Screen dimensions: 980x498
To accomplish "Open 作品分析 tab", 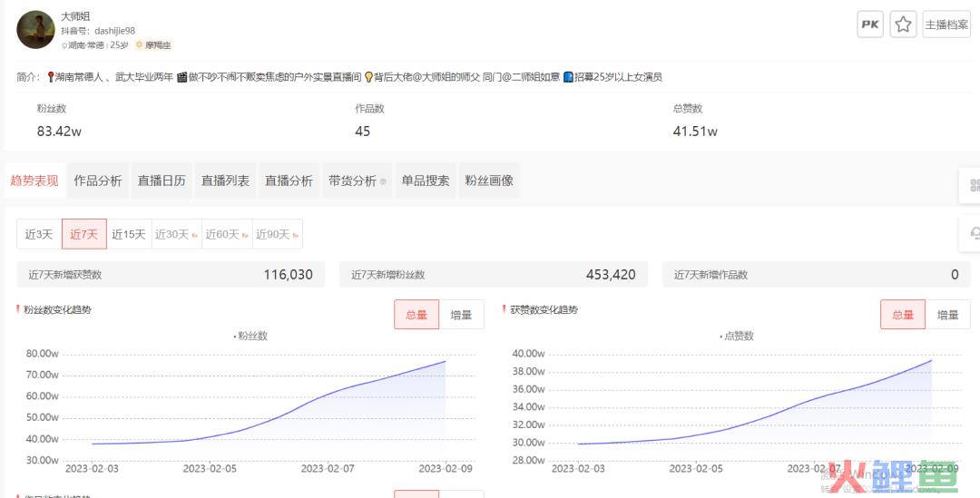I will click(98, 181).
